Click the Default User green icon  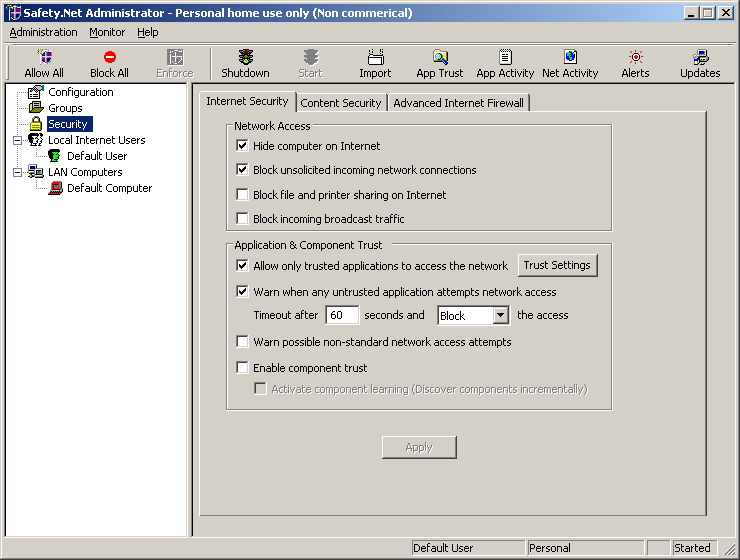coord(54,156)
